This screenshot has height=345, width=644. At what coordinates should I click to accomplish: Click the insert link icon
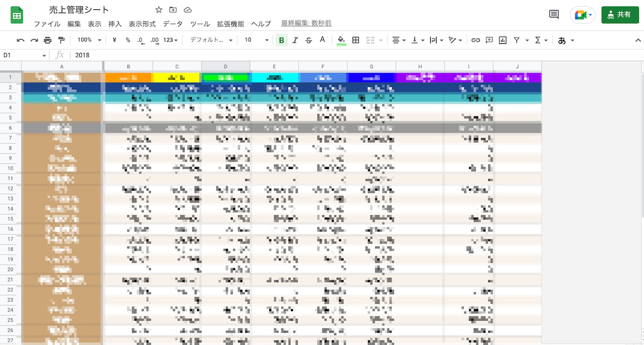[476, 40]
